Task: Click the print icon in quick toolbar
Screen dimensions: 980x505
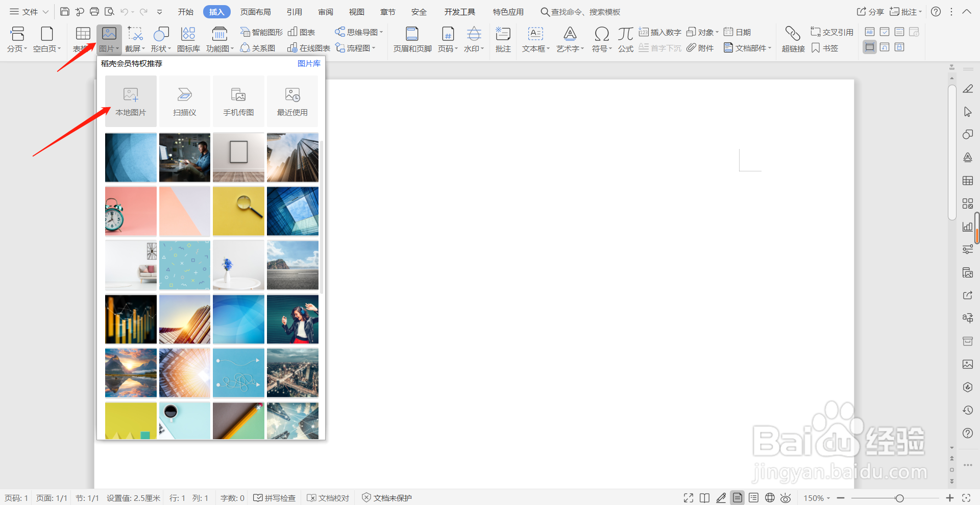Action: [94, 12]
